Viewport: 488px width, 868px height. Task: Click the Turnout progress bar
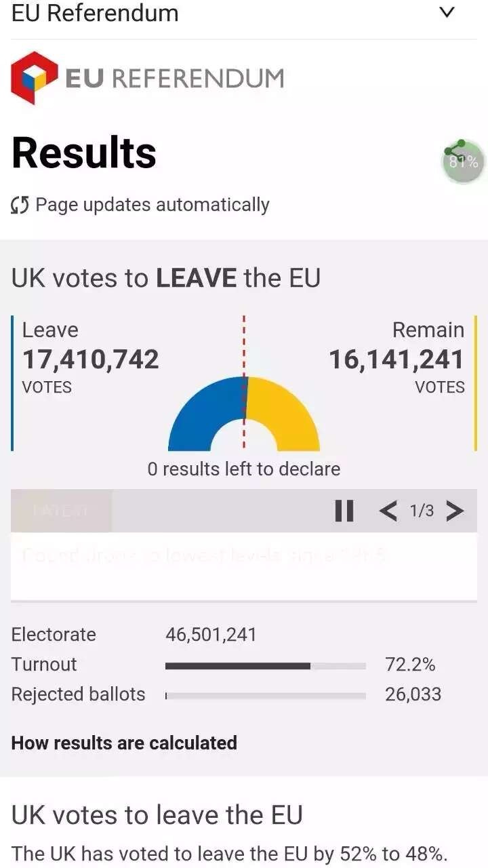click(265, 666)
